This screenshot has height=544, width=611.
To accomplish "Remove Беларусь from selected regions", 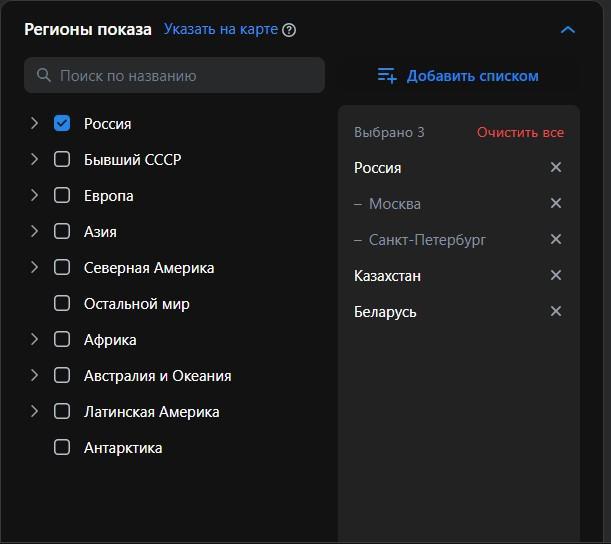I will 556,312.
